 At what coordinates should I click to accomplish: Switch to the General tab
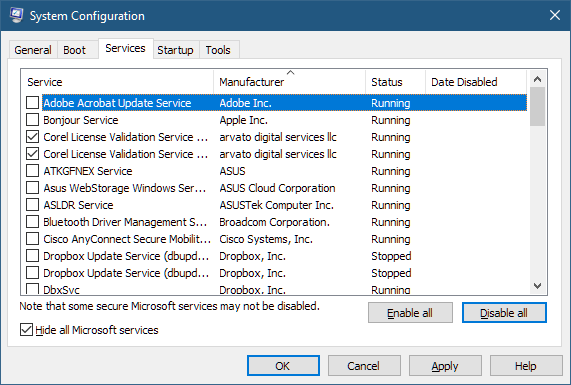pos(33,50)
